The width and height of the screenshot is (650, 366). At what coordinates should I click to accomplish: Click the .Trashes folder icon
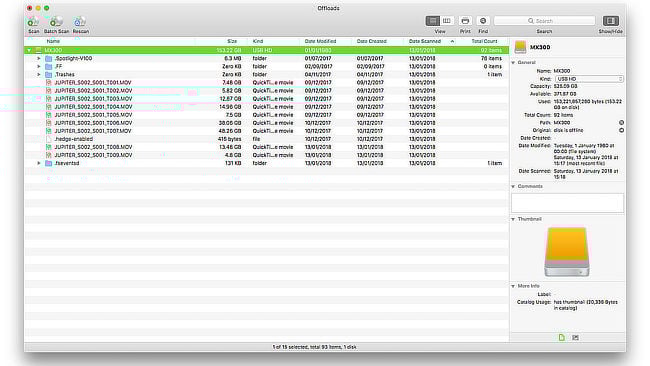(49, 75)
